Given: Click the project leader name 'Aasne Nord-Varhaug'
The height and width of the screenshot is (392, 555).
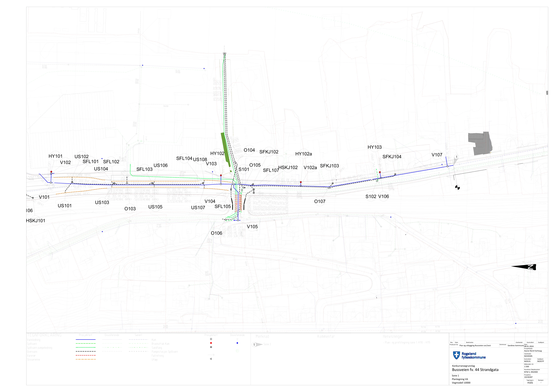Looking at the screenshot, I should [533, 351].
